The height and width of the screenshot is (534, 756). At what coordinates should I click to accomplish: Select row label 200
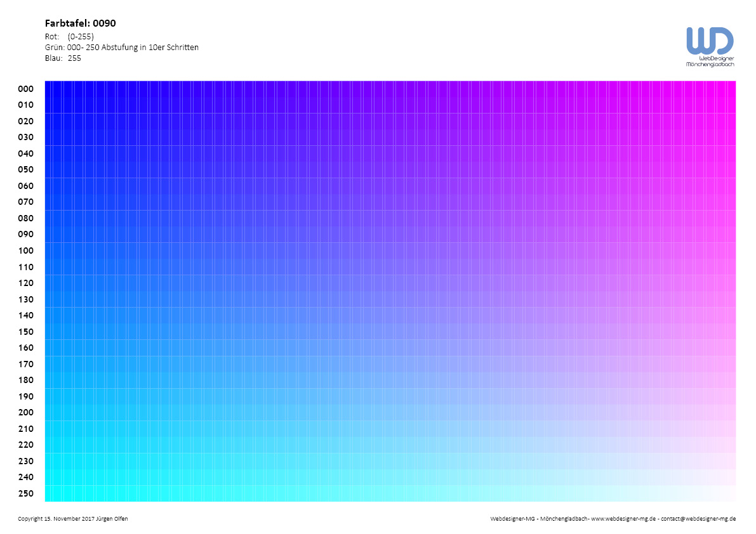pyautogui.click(x=25, y=412)
